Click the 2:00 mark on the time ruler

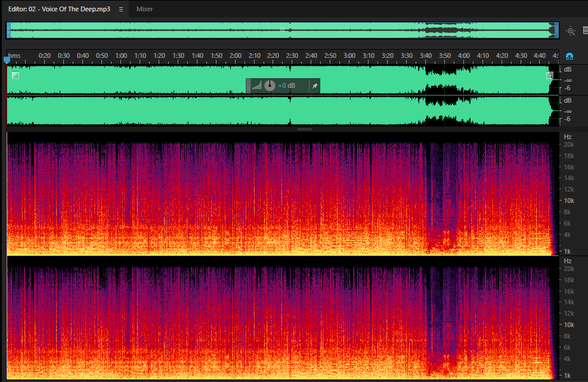pos(235,56)
